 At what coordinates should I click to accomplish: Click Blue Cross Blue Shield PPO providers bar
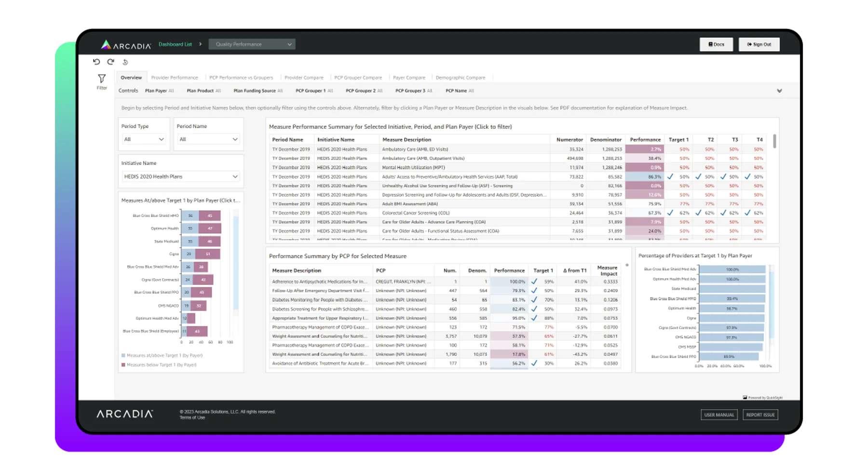(x=729, y=357)
